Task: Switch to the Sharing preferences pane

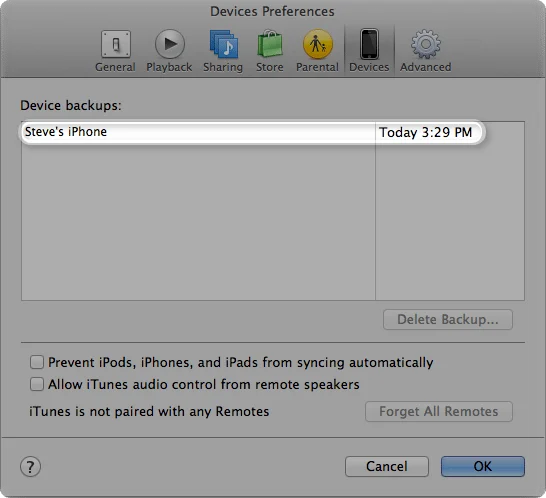Action: [x=223, y=51]
